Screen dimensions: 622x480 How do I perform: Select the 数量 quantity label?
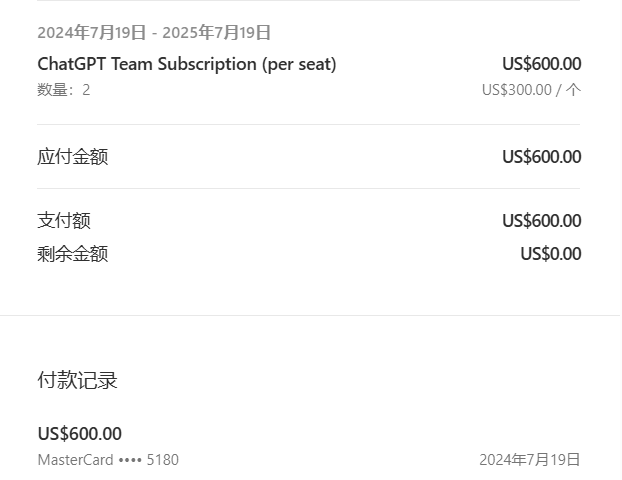click(54, 90)
